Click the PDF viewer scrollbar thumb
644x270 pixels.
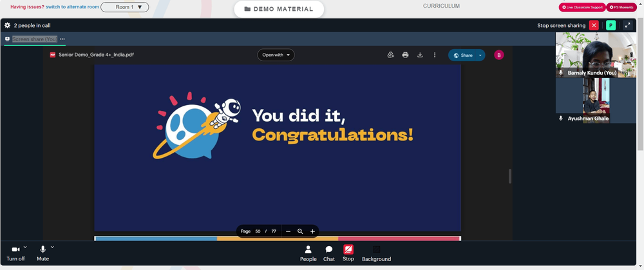(510, 177)
